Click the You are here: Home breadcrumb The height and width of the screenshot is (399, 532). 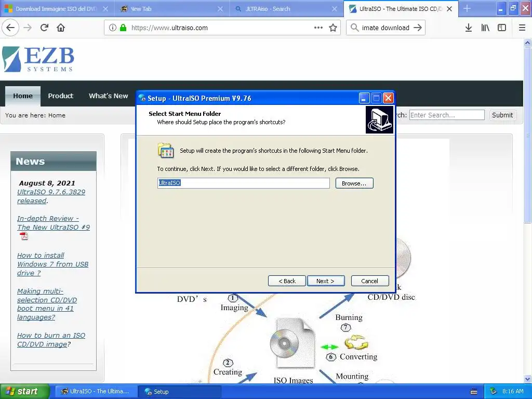click(35, 115)
